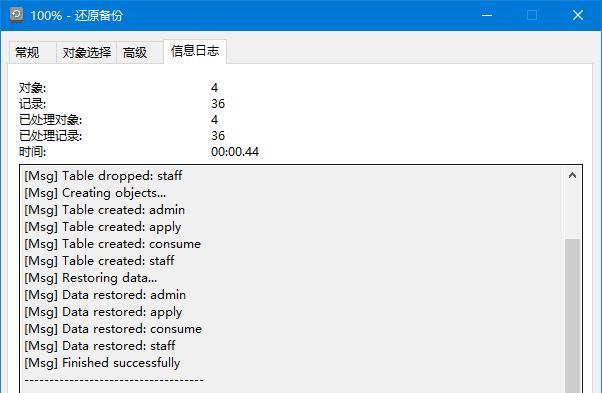Close the 还原备份 window
This screenshot has width=602, height=393.
578,15
